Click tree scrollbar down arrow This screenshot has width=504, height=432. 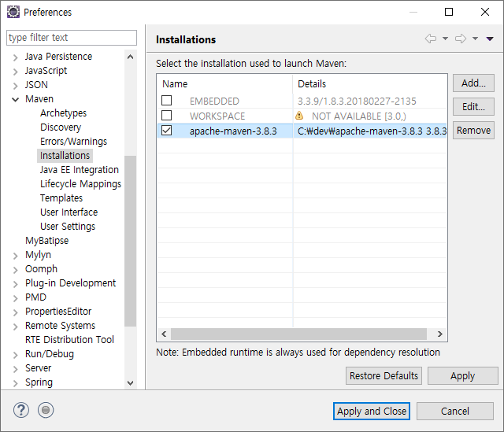click(130, 383)
